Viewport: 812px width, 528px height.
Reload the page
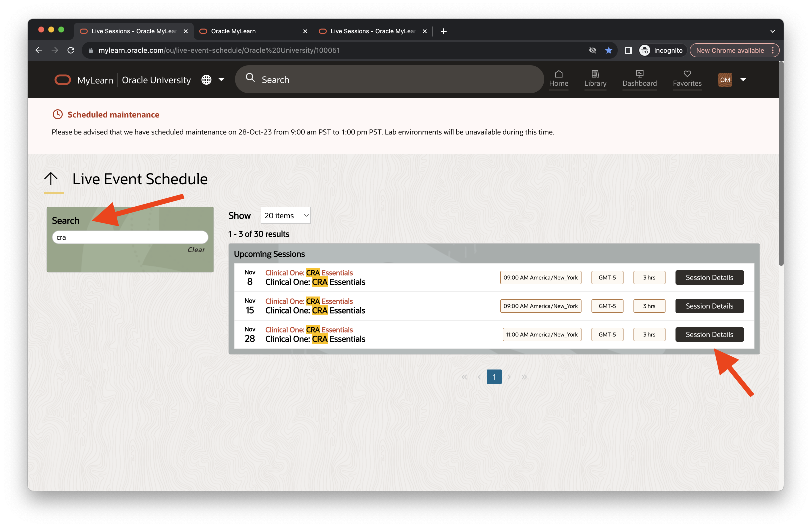click(71, 50)
